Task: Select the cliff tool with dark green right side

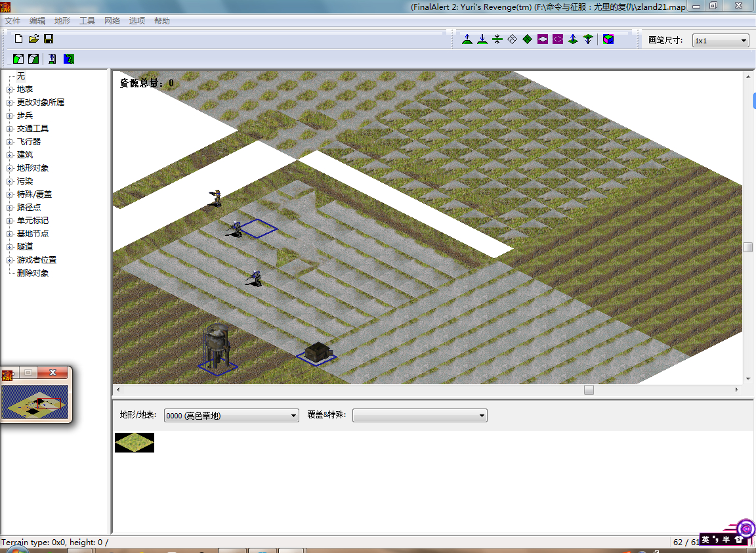Action: pos(33,59)
